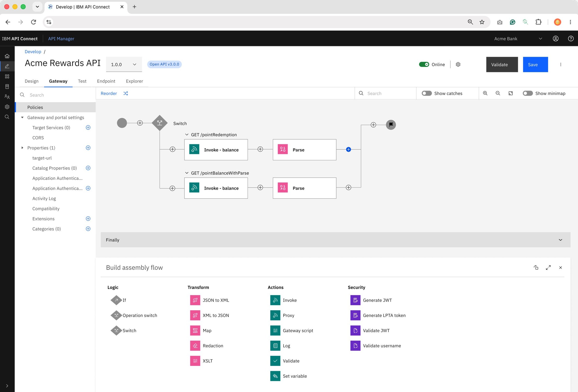Screen dimensions: 578x392
Task: Expand the Build assembly flow panel to fullscreen
Action: click(548, 267)
